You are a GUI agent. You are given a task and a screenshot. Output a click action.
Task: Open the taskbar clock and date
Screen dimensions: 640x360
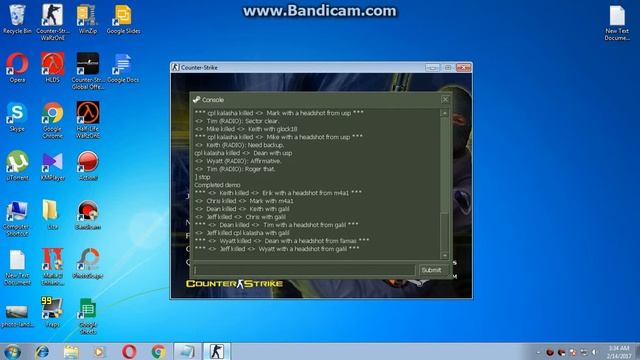pos(619,352)
